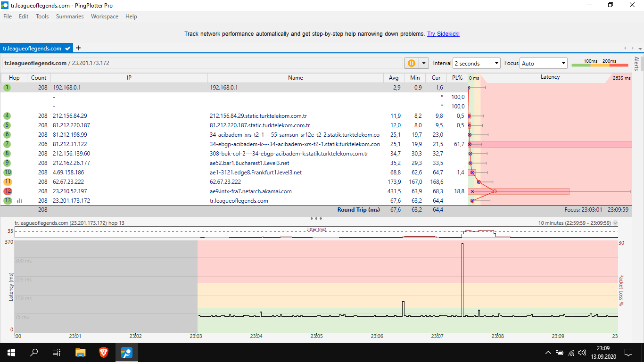Select the ae9.intx-fra7.netarch.akamai.com name cell

point(251,191)
